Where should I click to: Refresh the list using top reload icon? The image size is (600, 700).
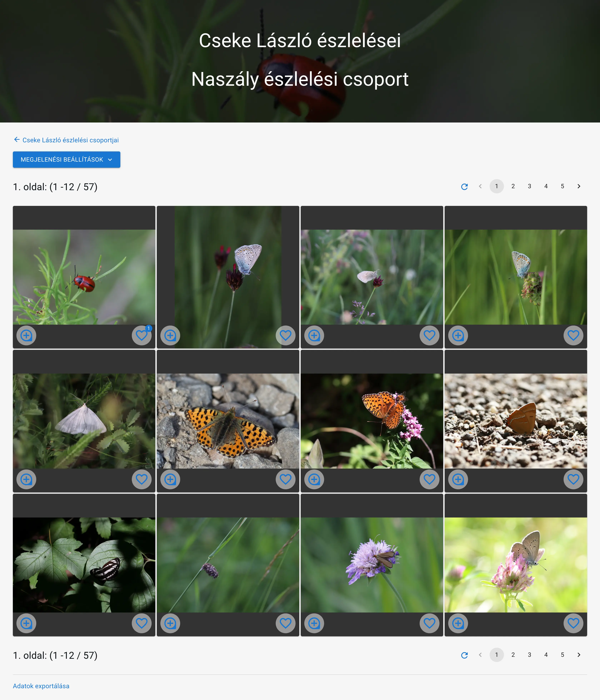point(464,186)
